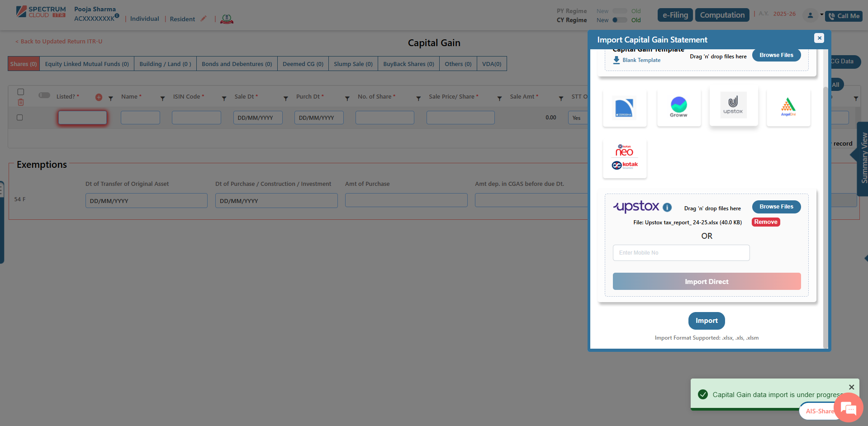Image resolution: width=868 pixels, height=426 pixels.
Task: Open the Name column filter
Action: pyautogui.click(x=162, y=98)
